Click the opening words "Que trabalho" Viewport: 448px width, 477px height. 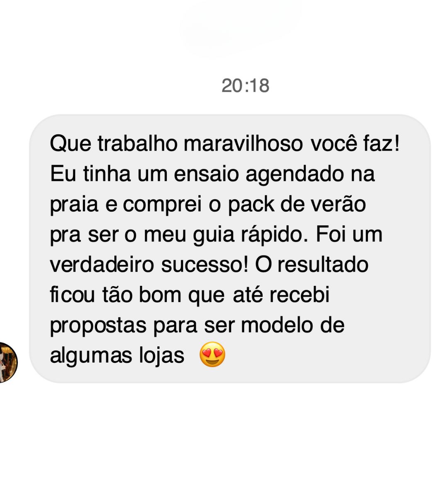[x=114, y=144]
